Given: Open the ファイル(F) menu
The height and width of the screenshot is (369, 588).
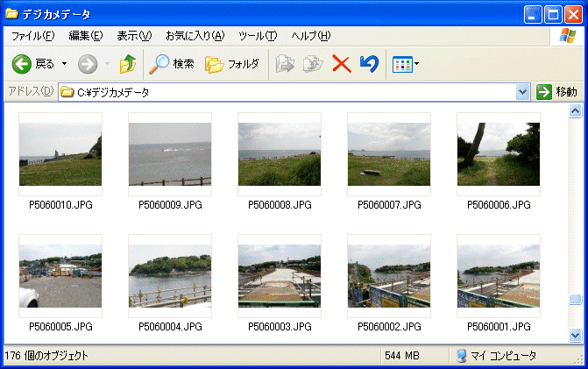Looking at the screenshot, I should click(x=33, y=36).
